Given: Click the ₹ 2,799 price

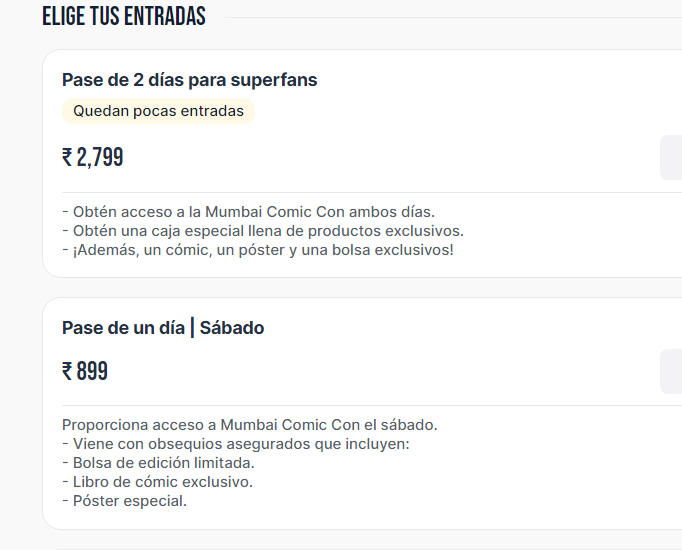Looking at the screenshot, I should (x=93, y=157).
